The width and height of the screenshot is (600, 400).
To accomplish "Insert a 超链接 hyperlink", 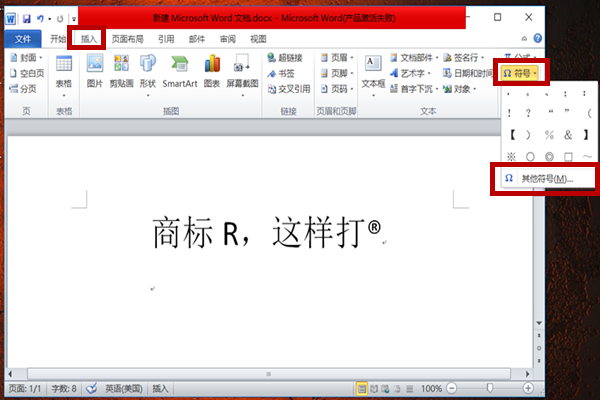I will (285, 57).
